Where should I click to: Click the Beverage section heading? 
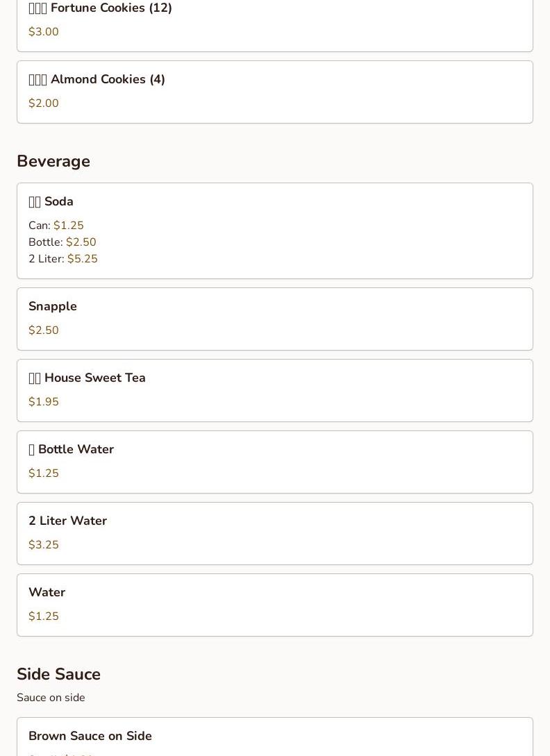pyautogui.click(x=53, y=161)
